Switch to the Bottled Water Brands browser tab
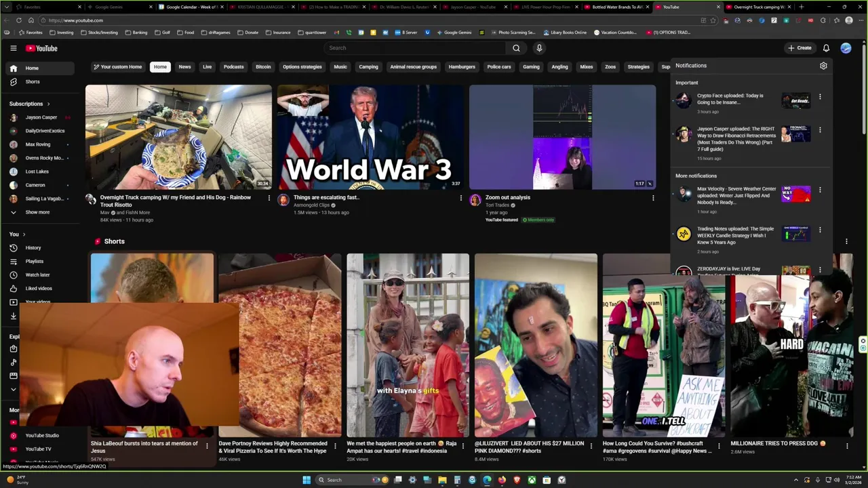This screenshot has height=488, width=868. pos(617,7)
